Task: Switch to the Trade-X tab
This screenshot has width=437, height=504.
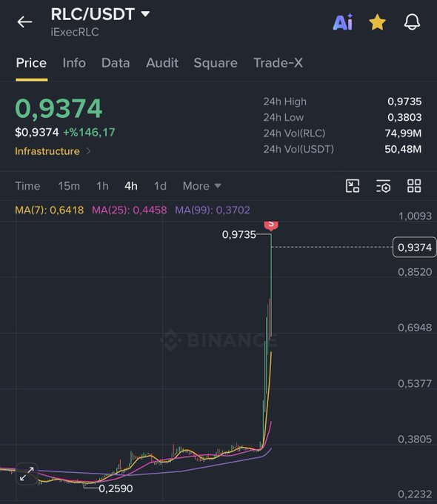Action: pos(278,63)
